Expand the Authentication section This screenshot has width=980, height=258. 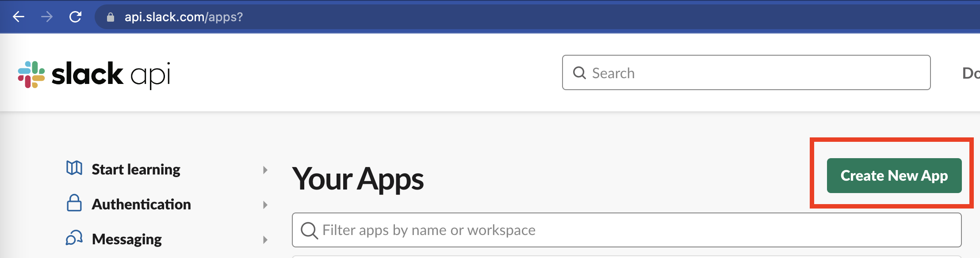[266, 205]
